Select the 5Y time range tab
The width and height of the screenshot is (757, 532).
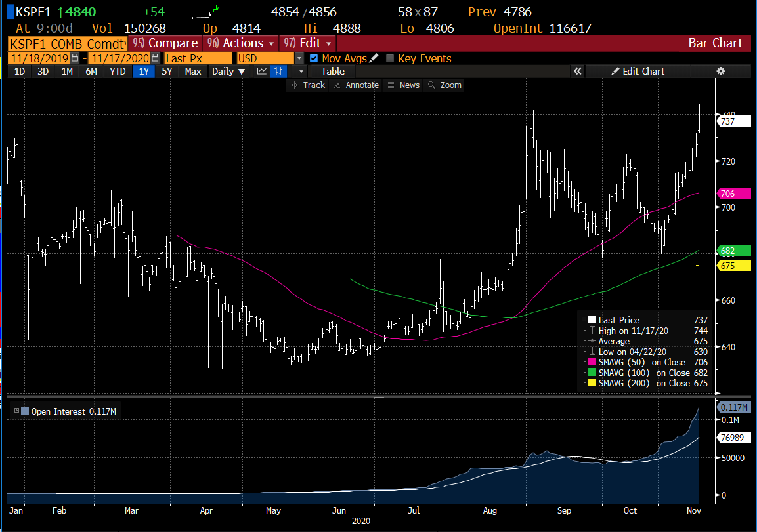[x=166, y=71]
